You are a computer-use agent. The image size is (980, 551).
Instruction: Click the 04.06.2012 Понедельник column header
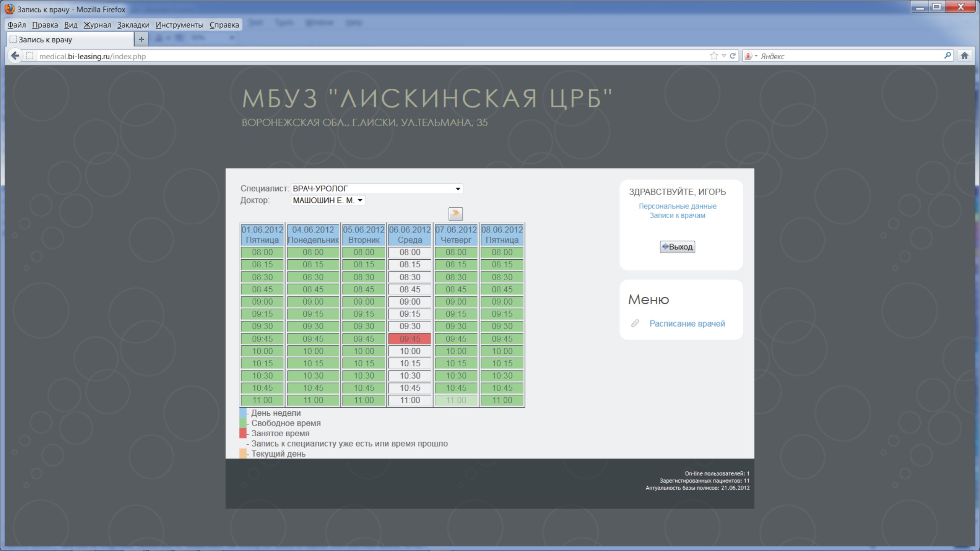coord(313,235)
